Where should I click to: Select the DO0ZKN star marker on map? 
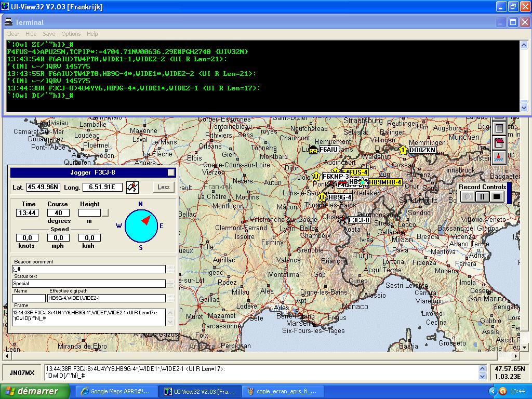click(x=403, y=150)
